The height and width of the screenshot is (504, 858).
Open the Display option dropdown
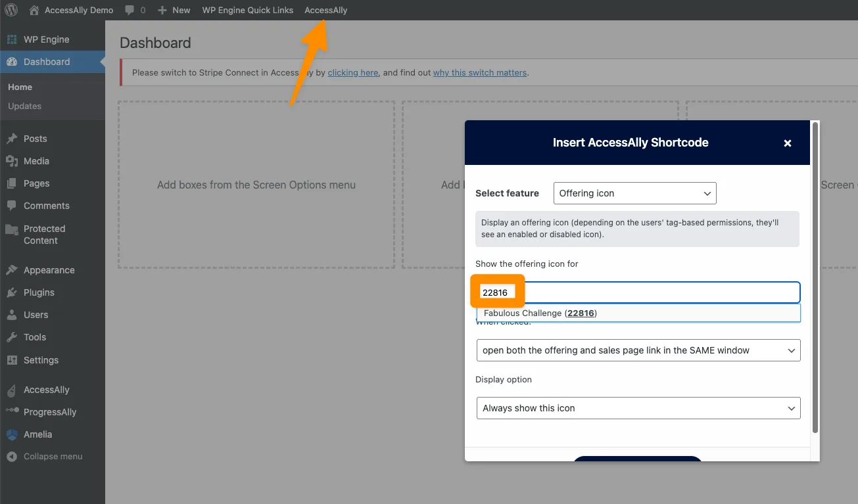coord(638,408)
